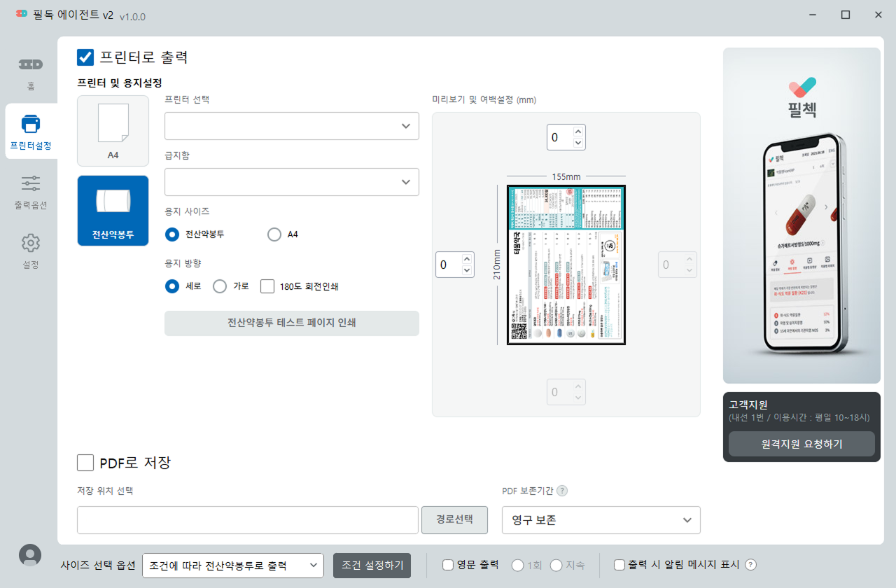
Task: Check the 180도 회전인쇄 option
Action: 267,286
